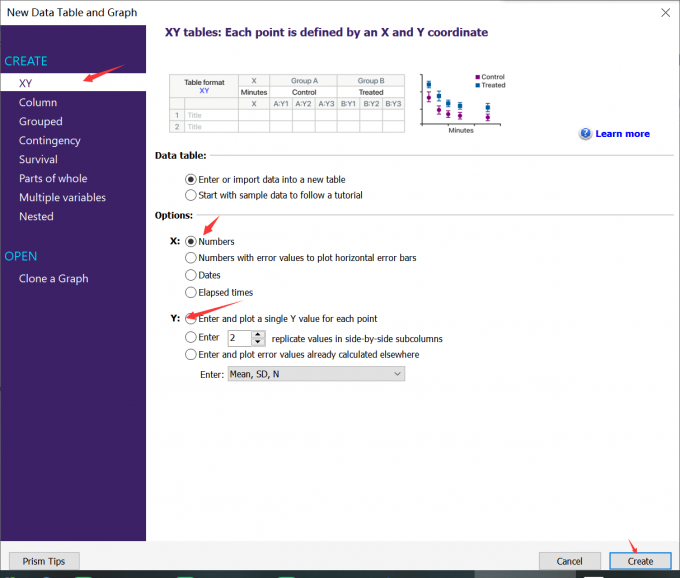Select Grouped in the sidebar
680x578 pixels.
click(41, 121)
